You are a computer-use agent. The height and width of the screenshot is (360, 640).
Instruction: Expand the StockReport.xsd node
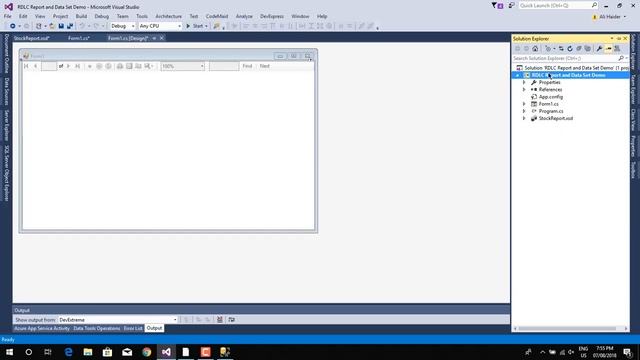coord(524,118)
